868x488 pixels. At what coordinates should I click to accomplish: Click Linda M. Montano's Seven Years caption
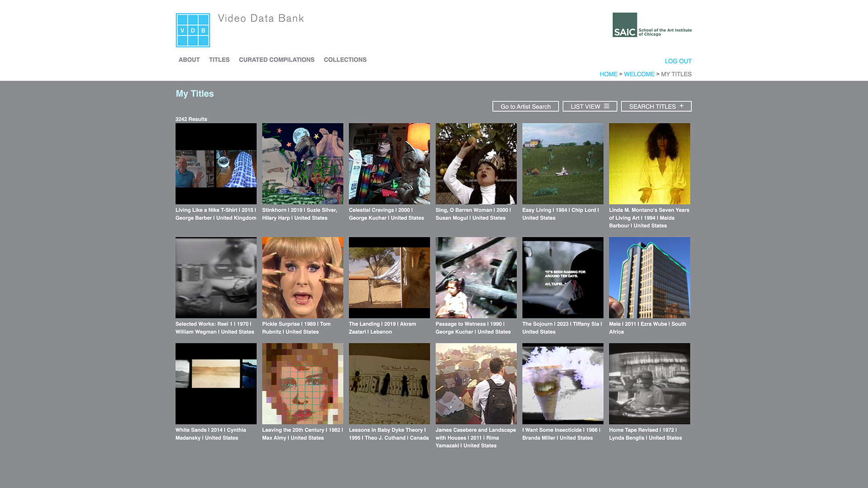649,218
